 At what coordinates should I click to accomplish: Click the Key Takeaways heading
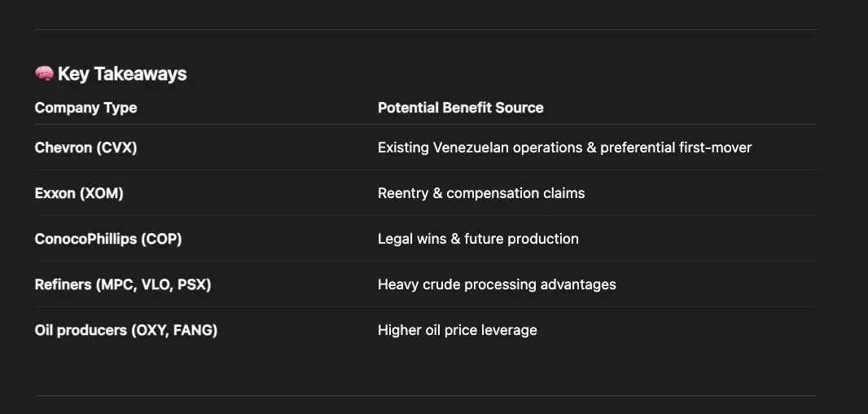click(x=122, y=74)
